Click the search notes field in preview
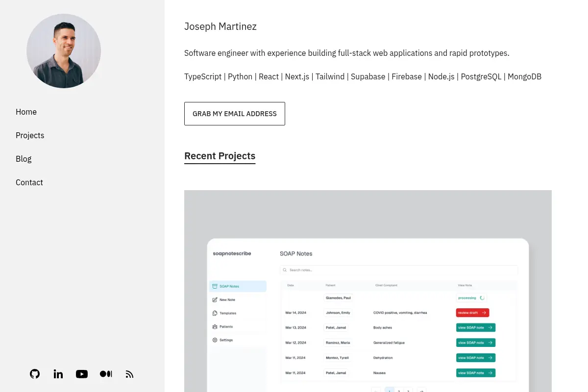This screenshot has width=588, height=392. click(x=399, y=270)
